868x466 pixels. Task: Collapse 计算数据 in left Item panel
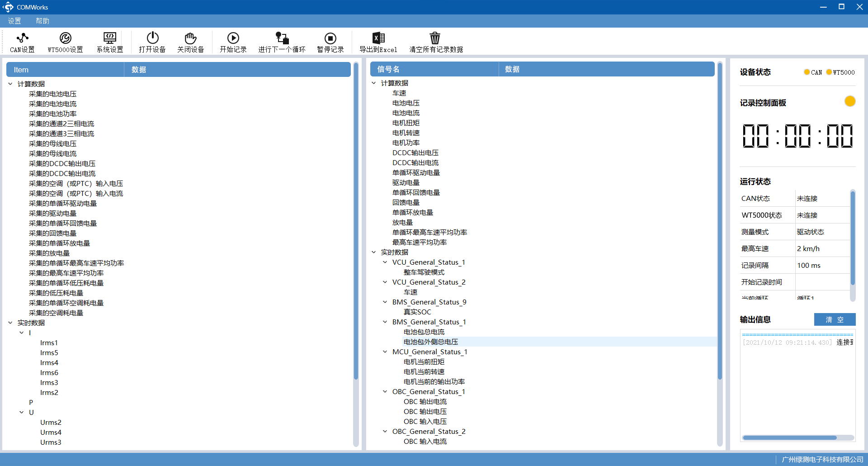tap(10, 84)
